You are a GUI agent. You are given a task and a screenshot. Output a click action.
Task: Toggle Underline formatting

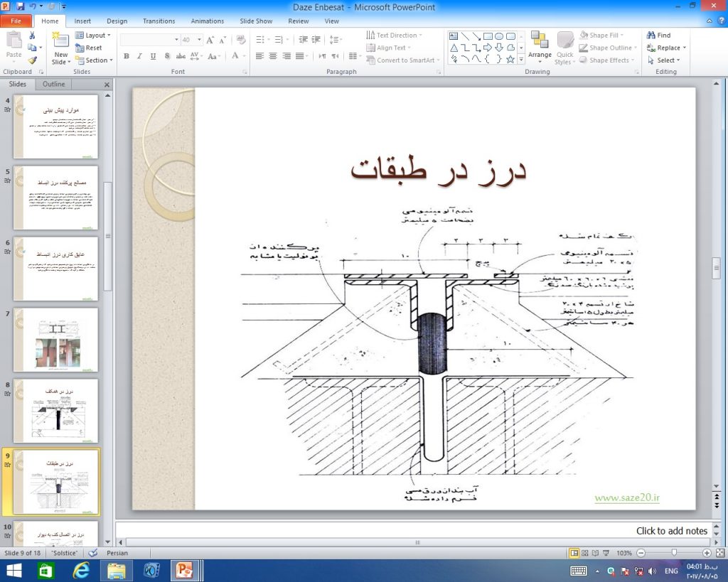point(153,56)
